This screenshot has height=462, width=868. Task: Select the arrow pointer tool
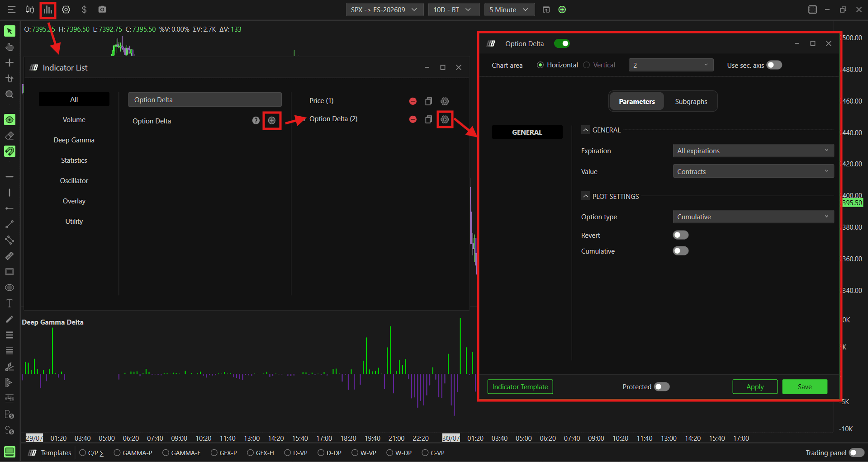[9, 31]
